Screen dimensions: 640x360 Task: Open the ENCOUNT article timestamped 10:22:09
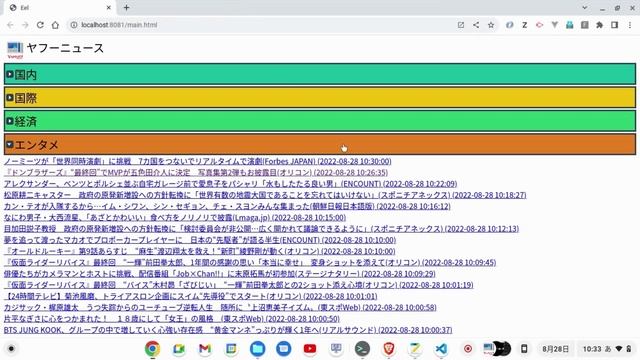pos(231,184)
